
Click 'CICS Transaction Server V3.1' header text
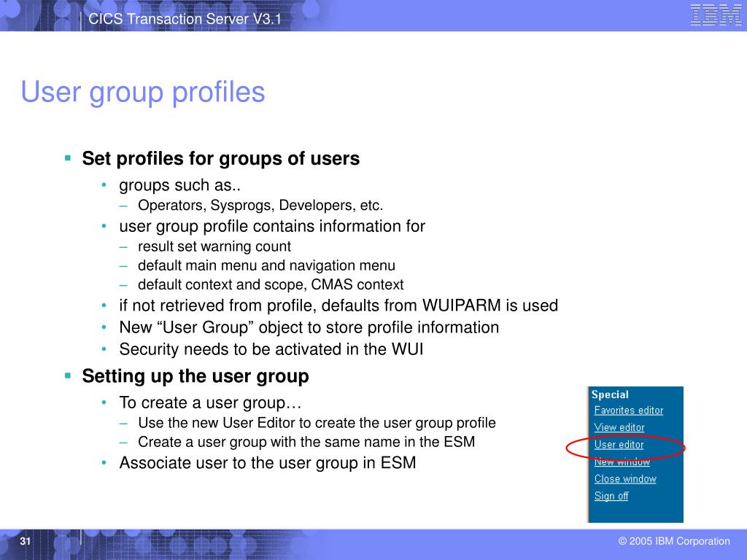point(185,19)
